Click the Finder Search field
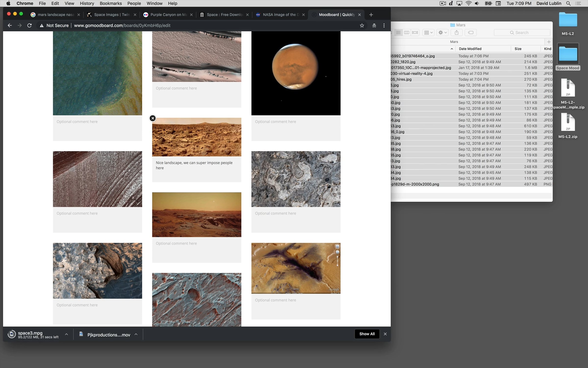The width and height of the screenshot is (588, 368). pos(522,33)
